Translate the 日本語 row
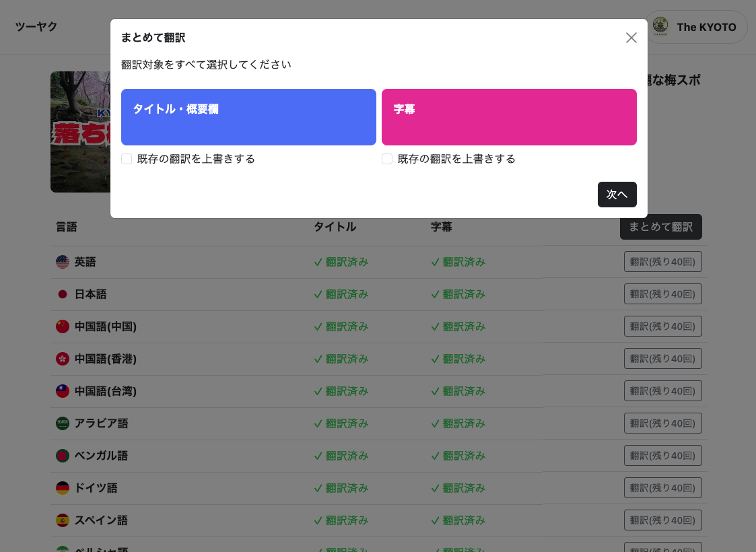Viewport: 756px width, 552px height. 662,294
